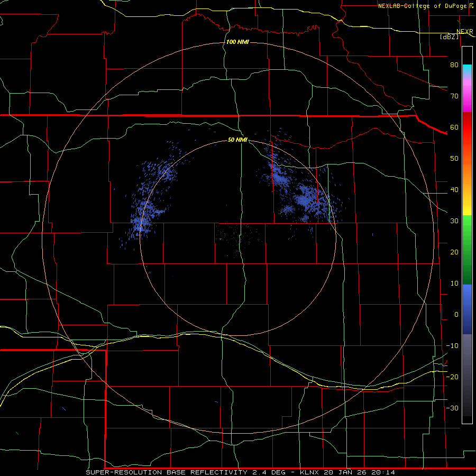Click the -20 dBZ scale value

452,377
